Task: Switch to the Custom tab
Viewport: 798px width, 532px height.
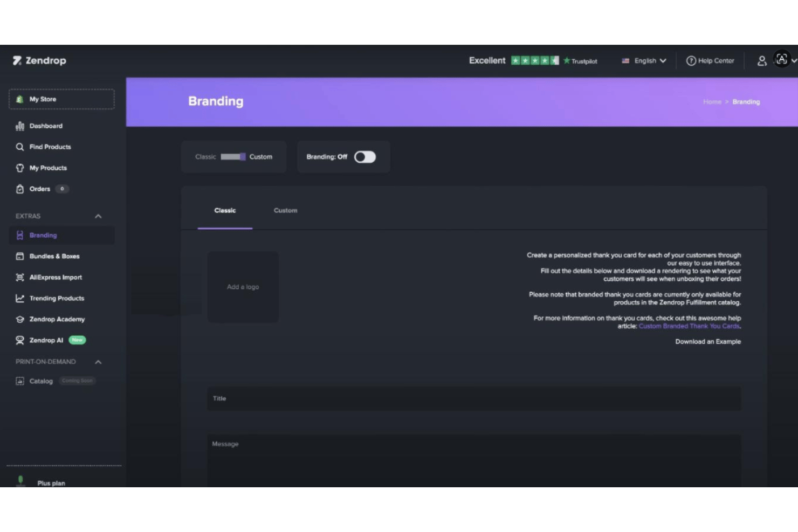Action: pyautogui.click(x=285, y=210)
